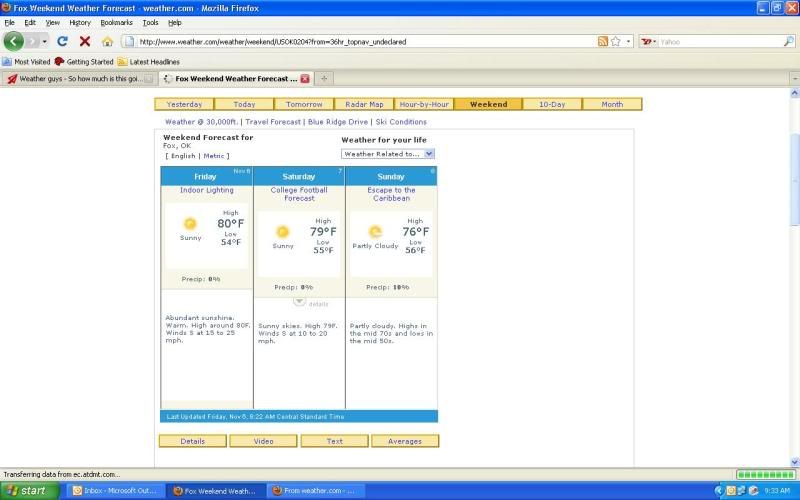Image resolution: width=800 pixels, height=500 pixels.
Task: Expand hidden system tray icons arrow
Action: pyautogui.click(x=719, y=491)
